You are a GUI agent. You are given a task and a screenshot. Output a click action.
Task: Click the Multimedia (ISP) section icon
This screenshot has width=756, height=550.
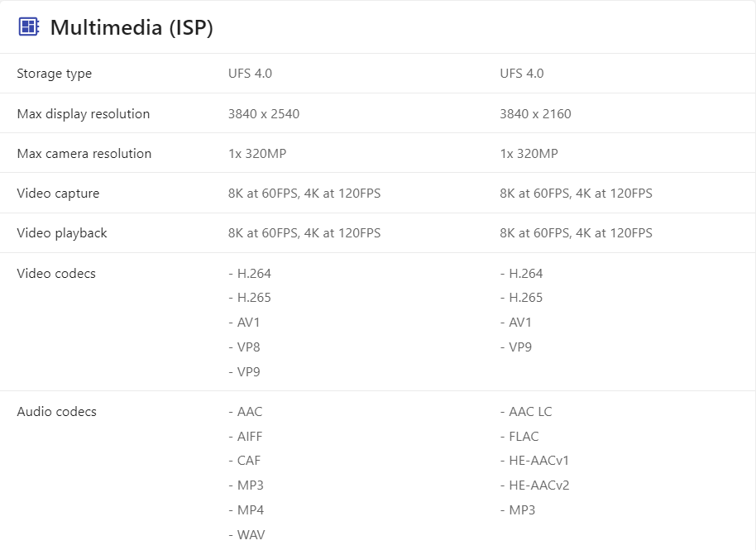28,26
